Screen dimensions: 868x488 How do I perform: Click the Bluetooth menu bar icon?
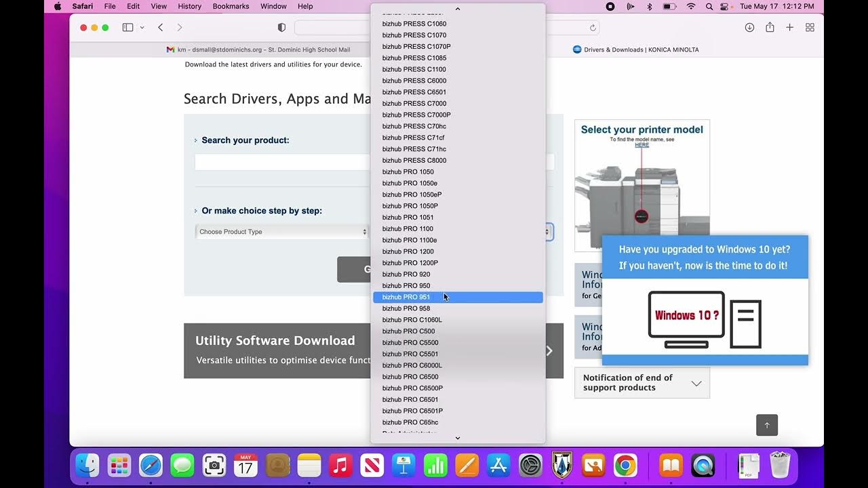coord(649,6)
